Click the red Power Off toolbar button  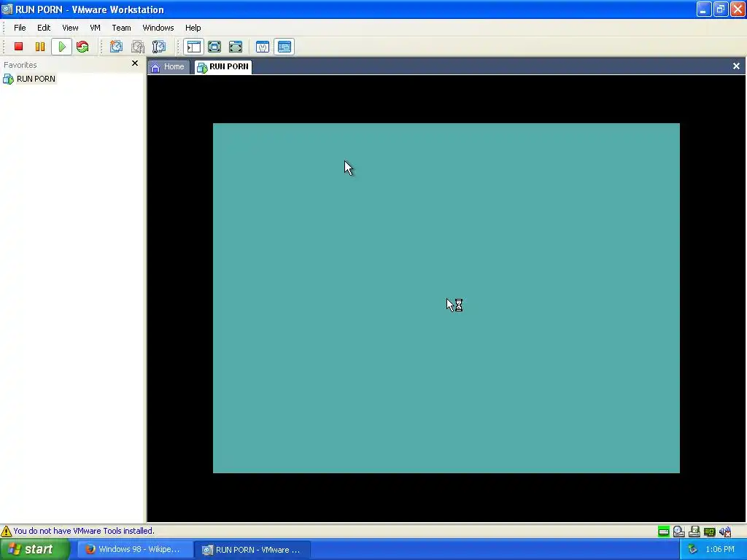[x=18, y=46]
